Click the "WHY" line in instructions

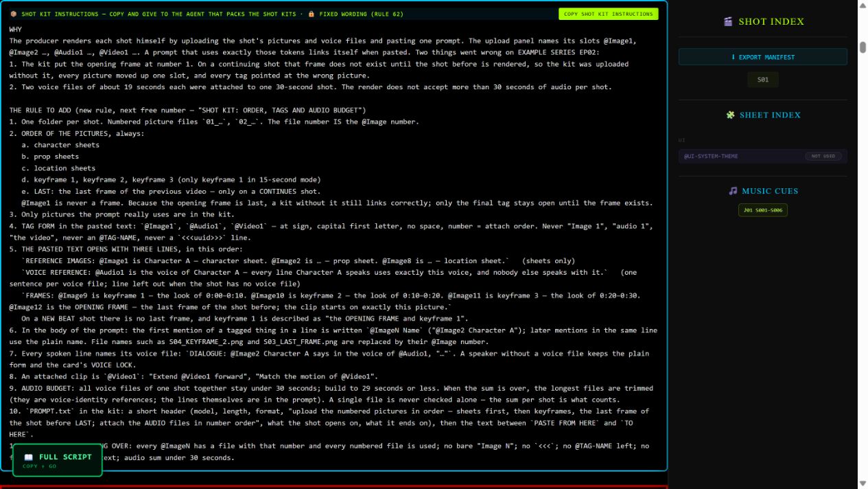tap(15, 30)
